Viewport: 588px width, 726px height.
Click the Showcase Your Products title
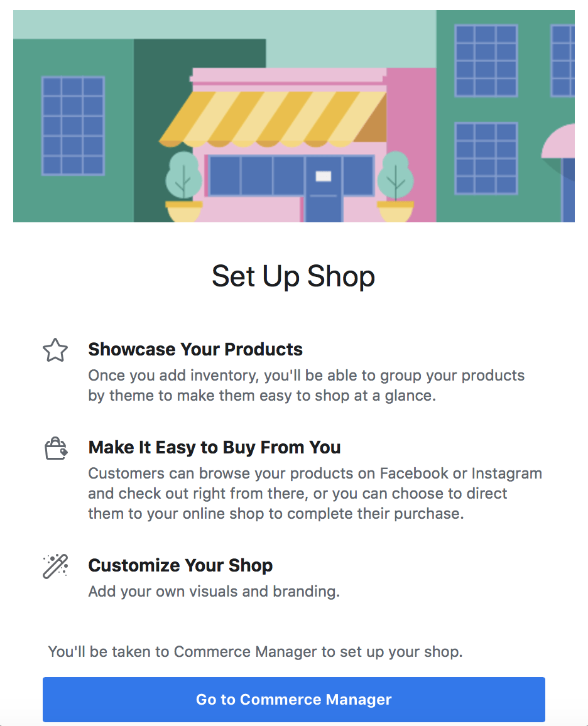click(195, 349)
